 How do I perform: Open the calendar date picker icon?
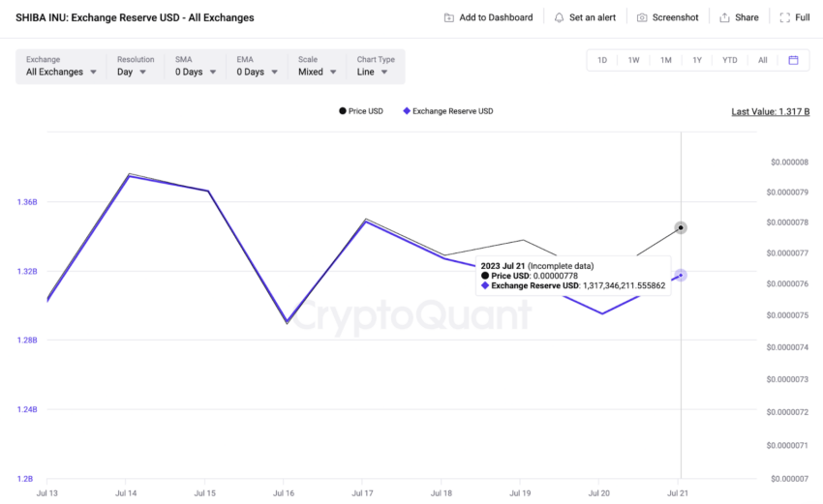(793, 60)
